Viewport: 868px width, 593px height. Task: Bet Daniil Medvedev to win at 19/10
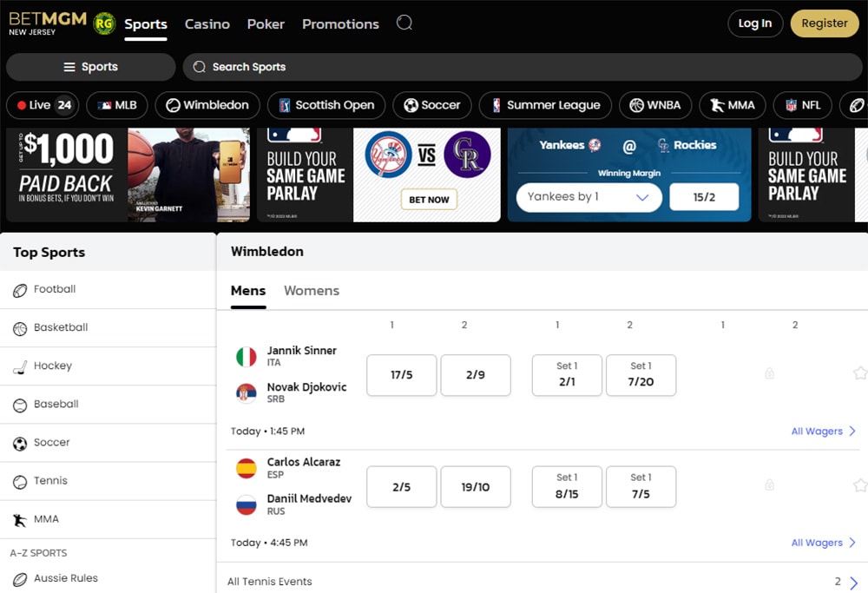476,487
